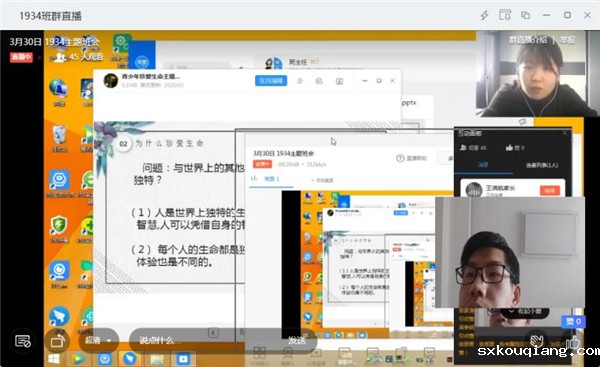Click the green play app on taskbar
Image resolution: width=600 pixels, height=367 pixels.
point(79,359)
